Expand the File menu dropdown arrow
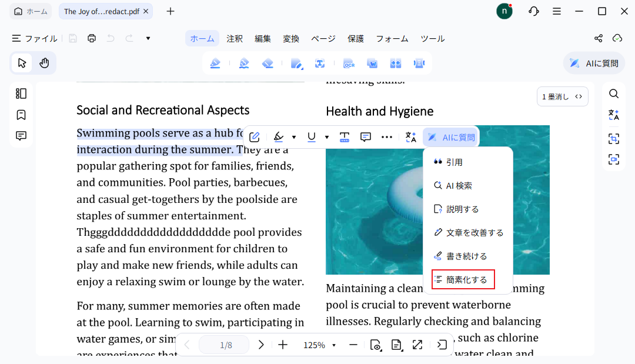The height and width of the screenshot is (364, 635). (148, 38)
